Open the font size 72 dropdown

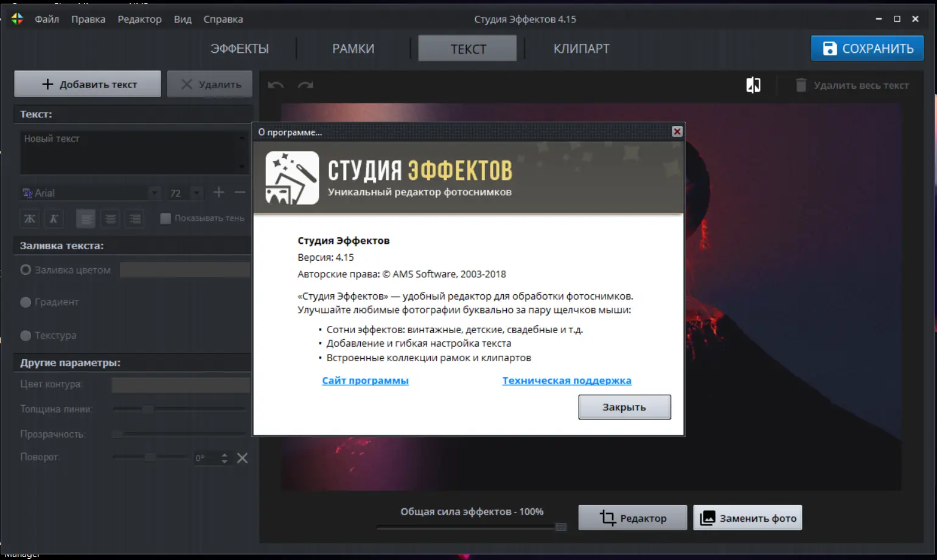tap(196, 192)
